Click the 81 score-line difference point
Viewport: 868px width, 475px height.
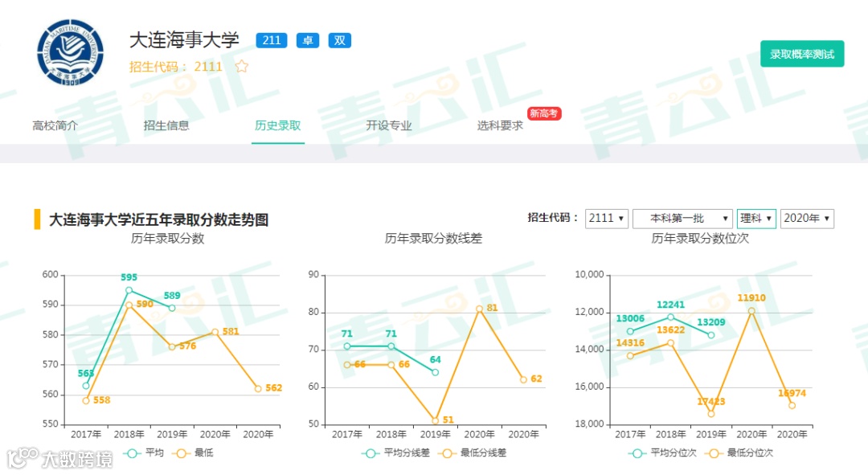479,309
